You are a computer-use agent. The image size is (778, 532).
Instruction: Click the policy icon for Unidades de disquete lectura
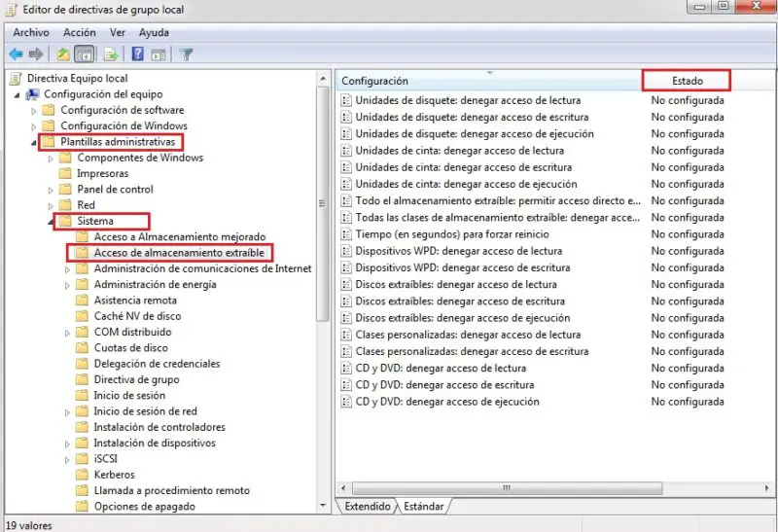346,100
